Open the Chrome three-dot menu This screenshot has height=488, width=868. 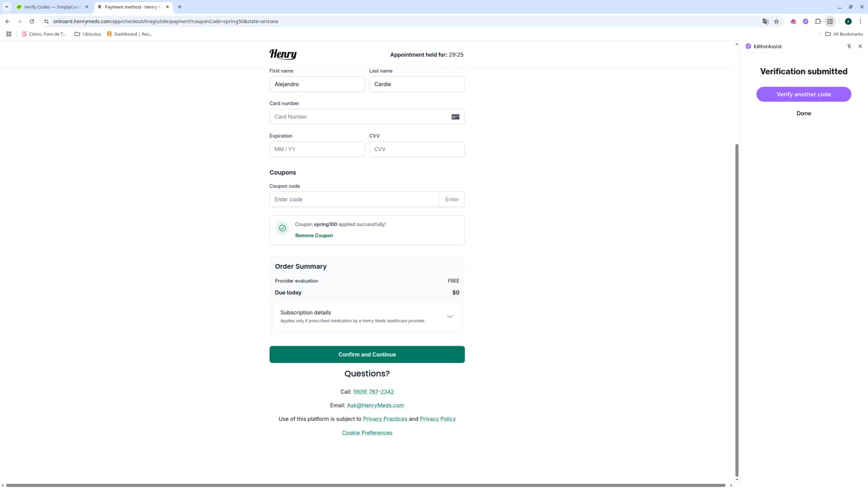[x=860, y=21]
